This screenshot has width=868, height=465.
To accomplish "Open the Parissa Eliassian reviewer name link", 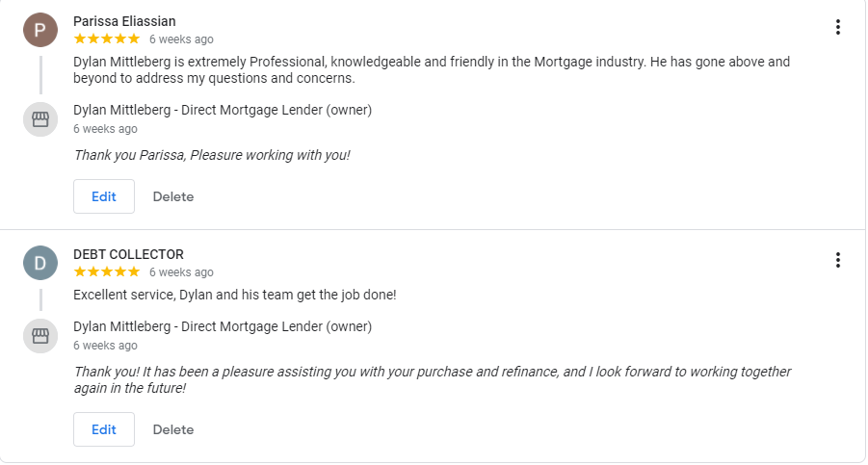I will click(x=124, y=21).
